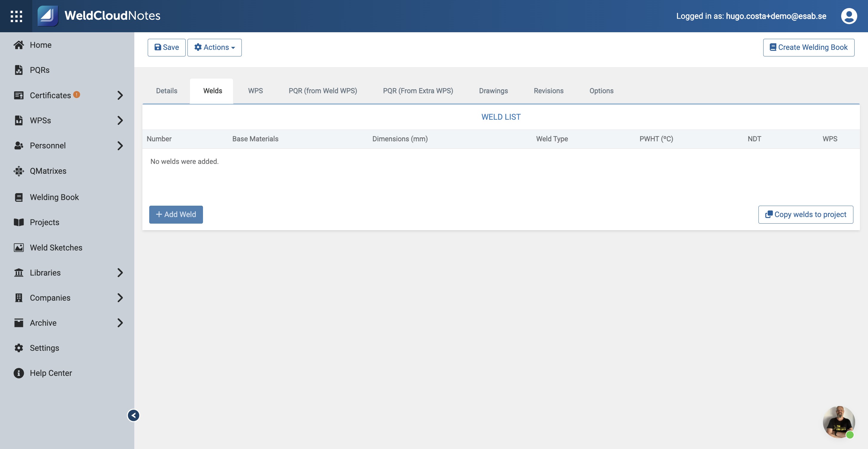
Task: Open the Actions dropdown menu
Action: click(x=214, y=47)
